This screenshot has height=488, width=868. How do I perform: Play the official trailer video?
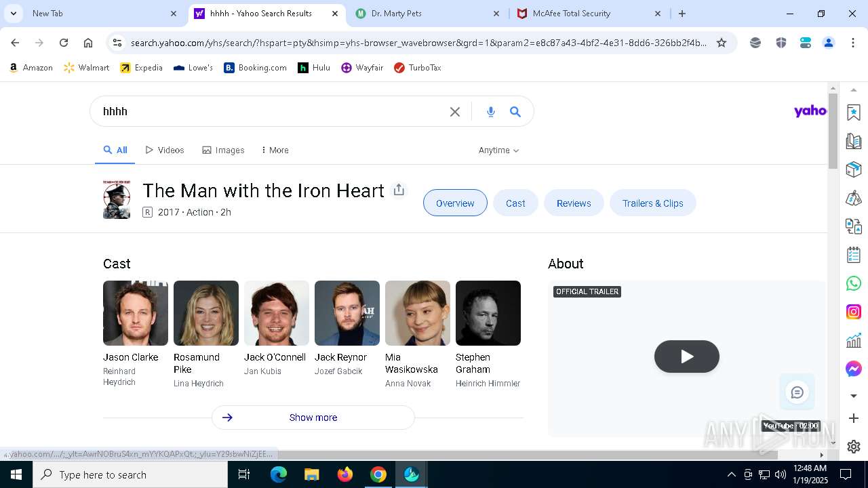687,357
